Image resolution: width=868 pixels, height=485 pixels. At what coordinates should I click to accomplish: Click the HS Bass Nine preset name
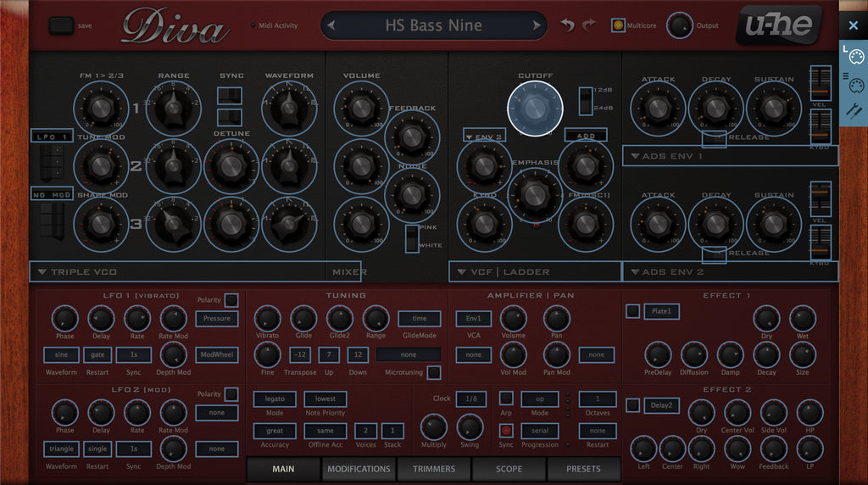coord(433,25)
